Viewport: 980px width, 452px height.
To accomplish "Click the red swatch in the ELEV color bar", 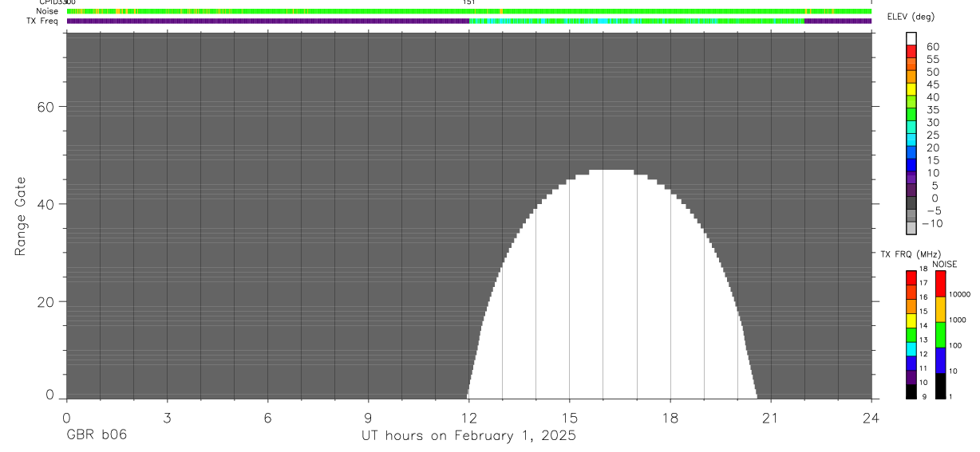I will 911,53.
